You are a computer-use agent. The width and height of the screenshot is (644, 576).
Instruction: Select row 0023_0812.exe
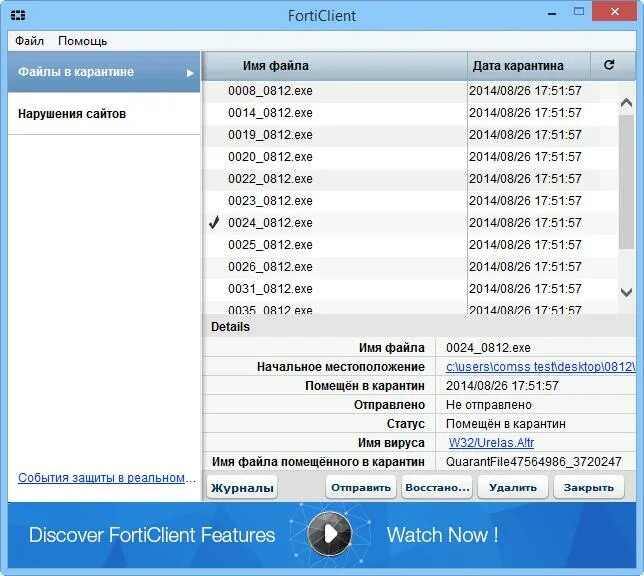tap(411, 200)
